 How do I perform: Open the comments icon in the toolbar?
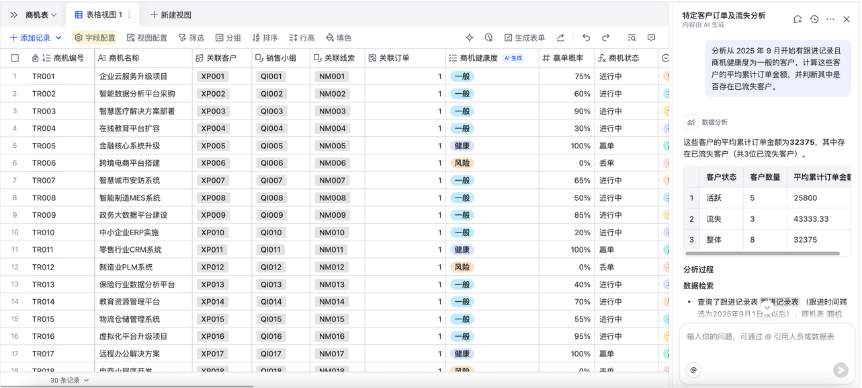651,38
